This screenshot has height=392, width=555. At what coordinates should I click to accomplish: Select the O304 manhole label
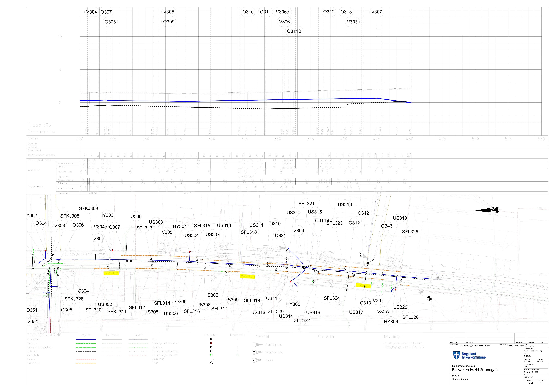point(41,223)
